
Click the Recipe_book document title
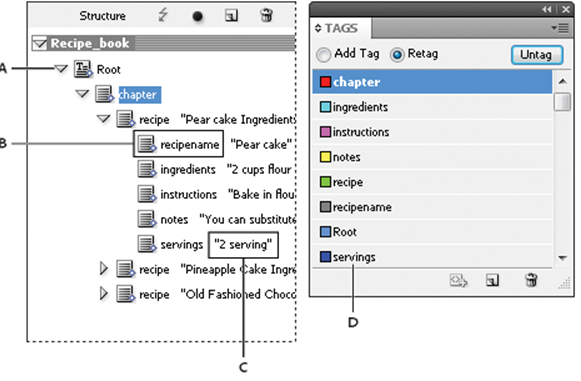(90, 43)
